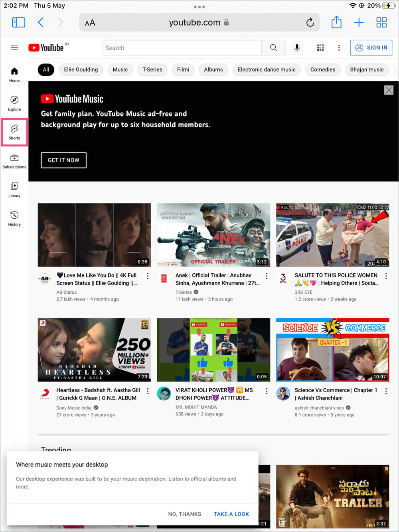The width and height of the screenshot is (399, 532).
Task: Select the Comedies filter chip
Action: click(x=323, y=69)
